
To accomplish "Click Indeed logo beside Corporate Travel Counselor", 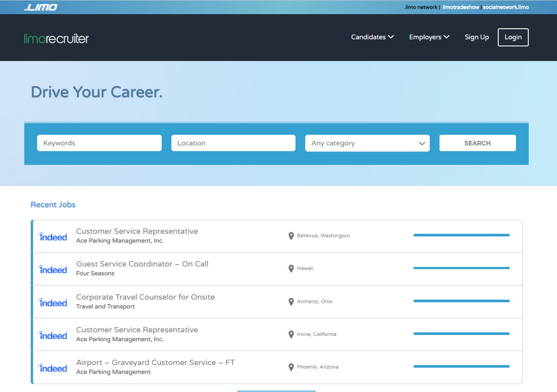I will tap(53, 302).
